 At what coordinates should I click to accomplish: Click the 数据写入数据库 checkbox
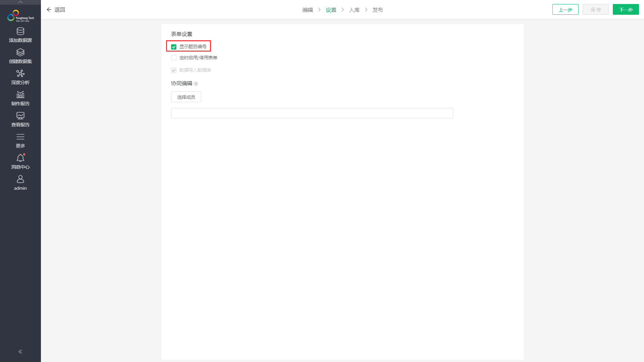tap(174, 70)
